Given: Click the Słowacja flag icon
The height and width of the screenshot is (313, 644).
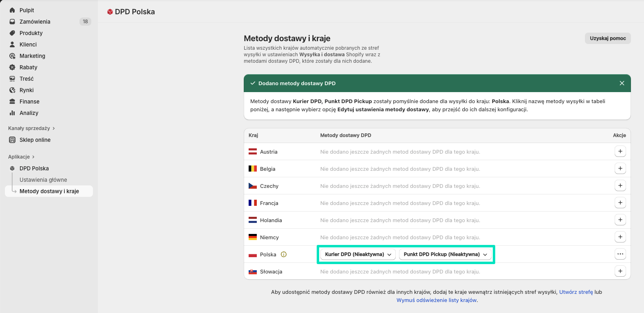Looking at the screenshot, I should click(x=253, y=271).
